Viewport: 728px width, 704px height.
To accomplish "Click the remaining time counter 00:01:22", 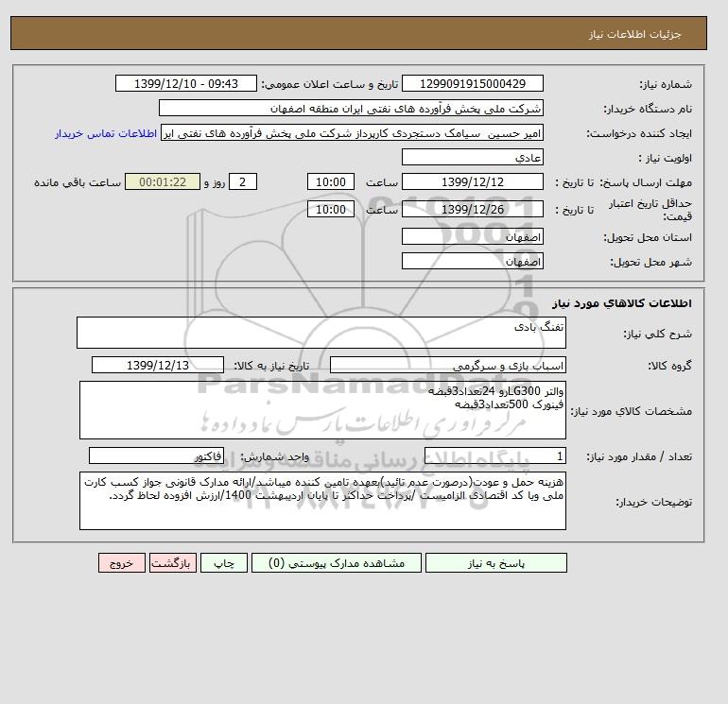I will [x=163, y=182].
